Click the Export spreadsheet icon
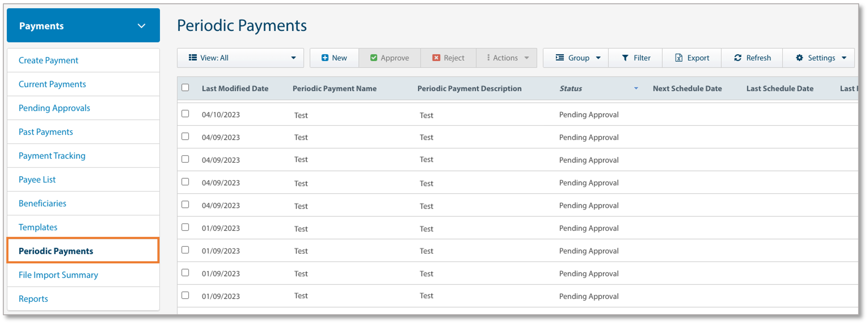The image size is (868, 324). point(678,58)
